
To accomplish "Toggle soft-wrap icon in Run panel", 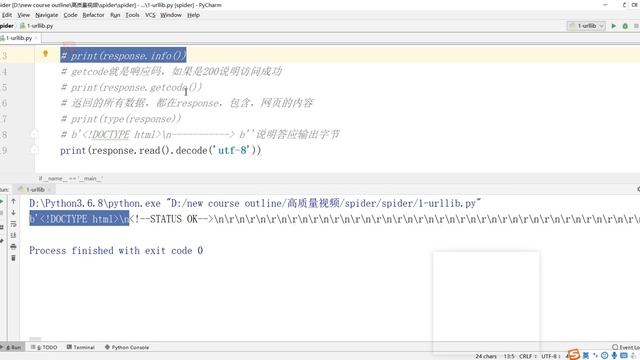I will coord(13,224).
